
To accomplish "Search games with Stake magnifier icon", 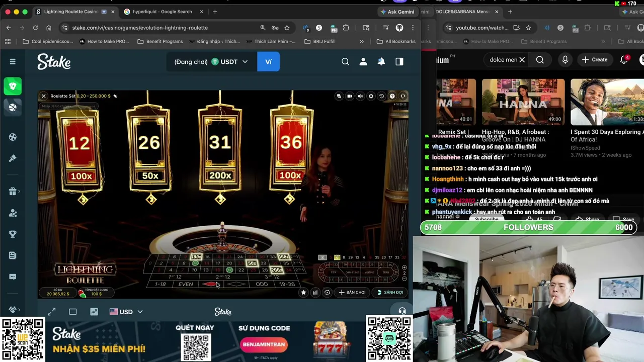I will click(x=345, y=61).
